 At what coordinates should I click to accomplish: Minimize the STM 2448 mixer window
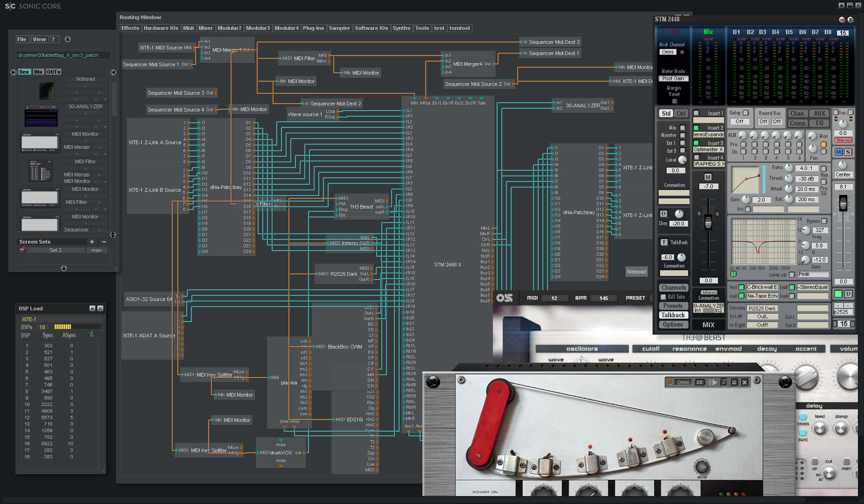[x=842, y=20]
